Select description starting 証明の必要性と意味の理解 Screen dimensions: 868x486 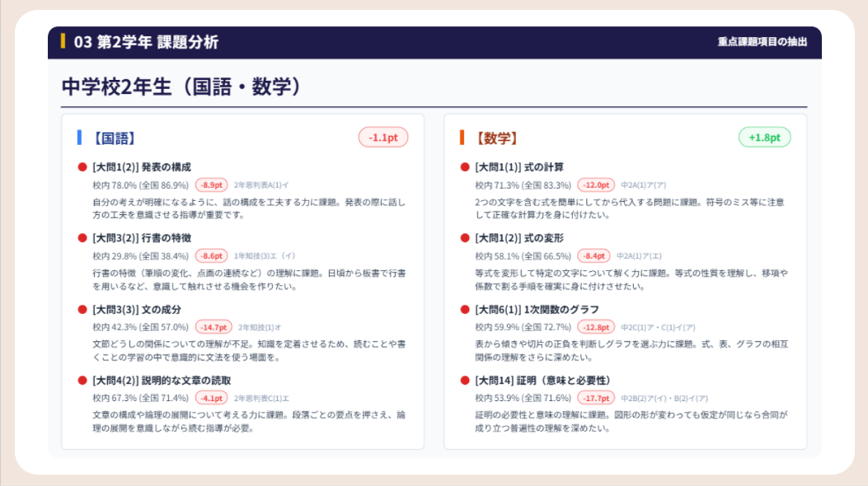tap(631, 421)
